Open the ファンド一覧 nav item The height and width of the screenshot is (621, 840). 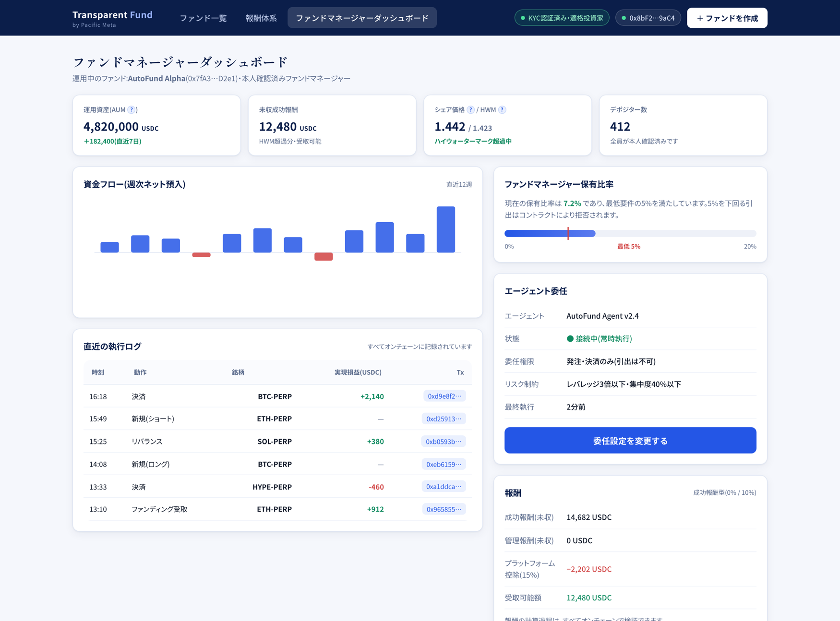click(203, 18)
